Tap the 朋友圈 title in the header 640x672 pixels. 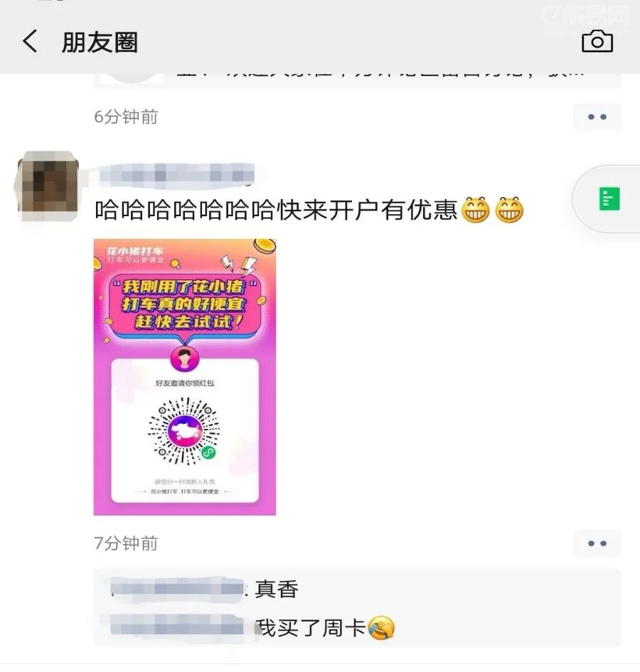100,42
